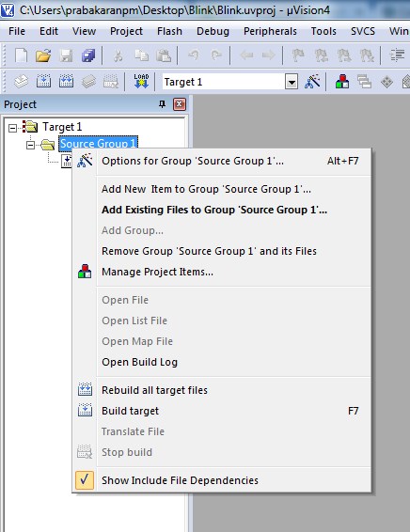Open the Edit menu

(x=49, y=31)
